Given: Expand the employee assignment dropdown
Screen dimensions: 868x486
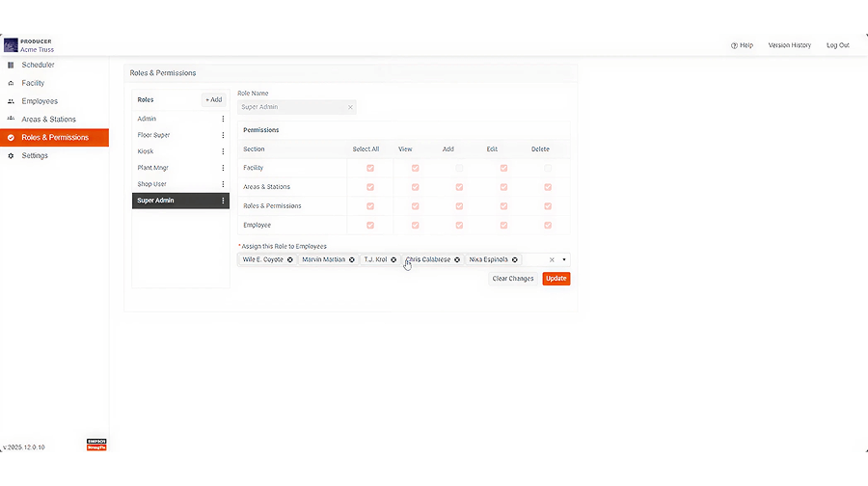Looking at the screenshot, I should 564,259.
